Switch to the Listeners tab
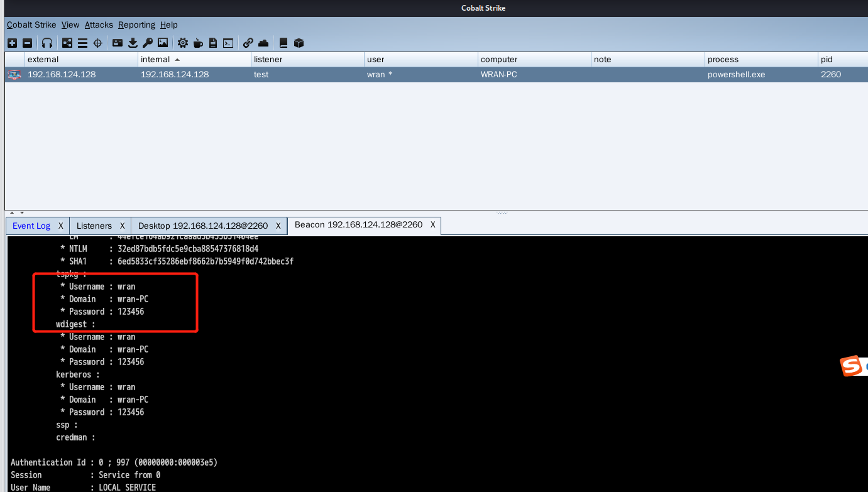 (94, 226)
